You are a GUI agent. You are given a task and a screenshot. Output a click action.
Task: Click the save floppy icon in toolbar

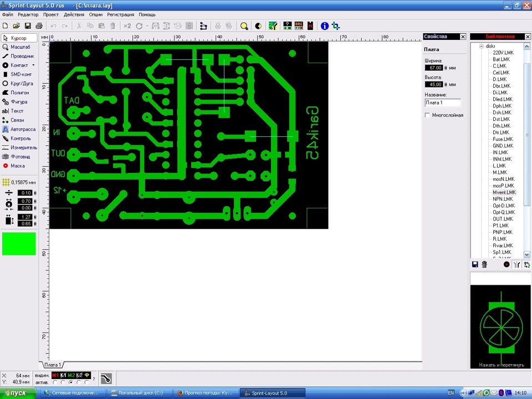point(28,26)
